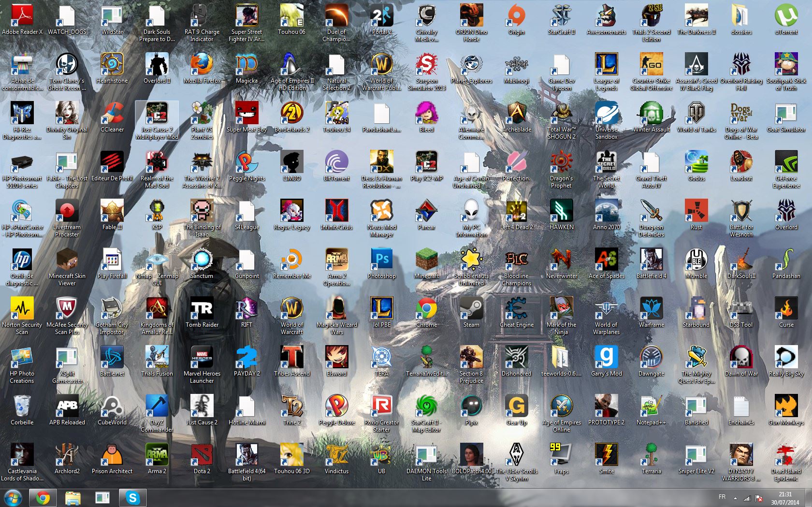
Task: Open Mozilla Firefox desktop icon
Action: coord(202,68)
